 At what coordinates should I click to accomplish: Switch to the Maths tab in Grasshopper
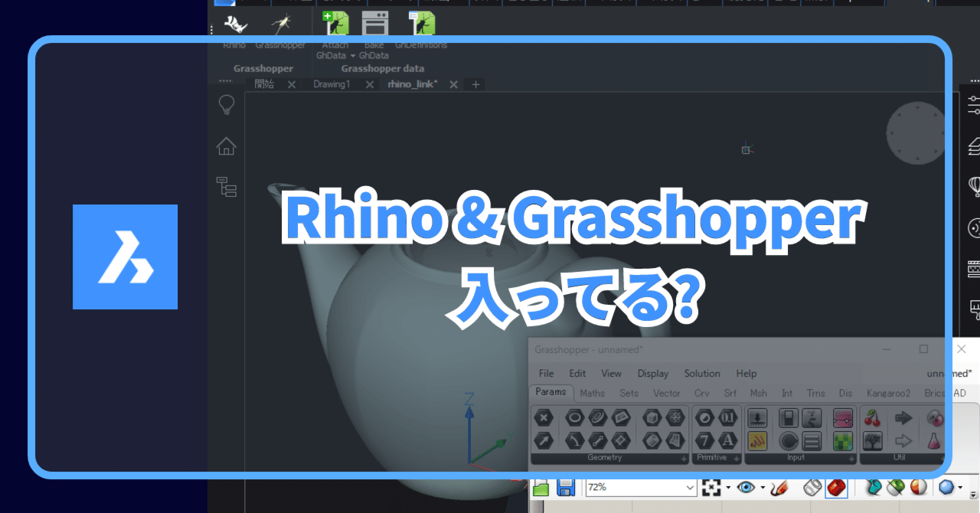(592, 393)
